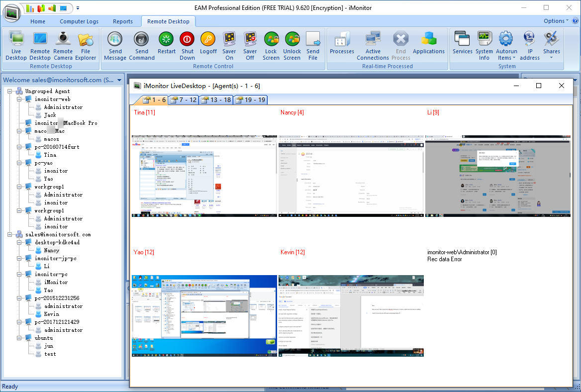Collapse the pc-yao node
Image resolution: width=581 pixels, height=392 pixels.
tap(19, 163)
